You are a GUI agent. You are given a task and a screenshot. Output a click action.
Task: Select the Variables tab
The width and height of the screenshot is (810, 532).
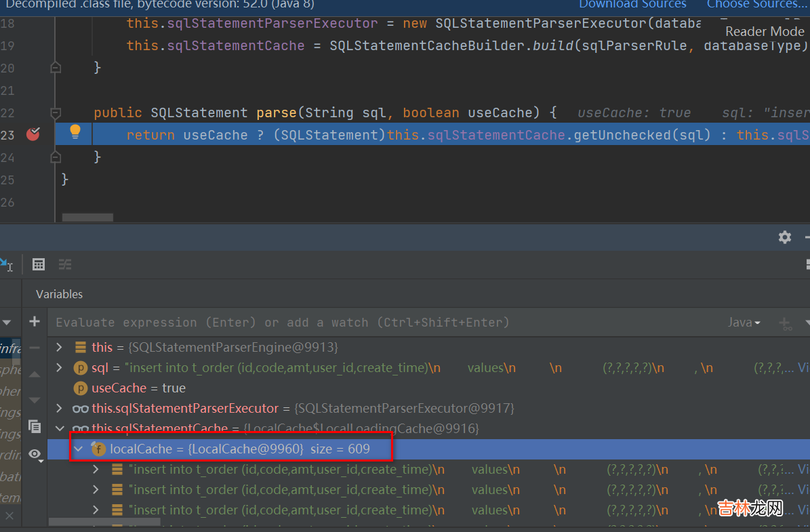(x=59, y=294)
